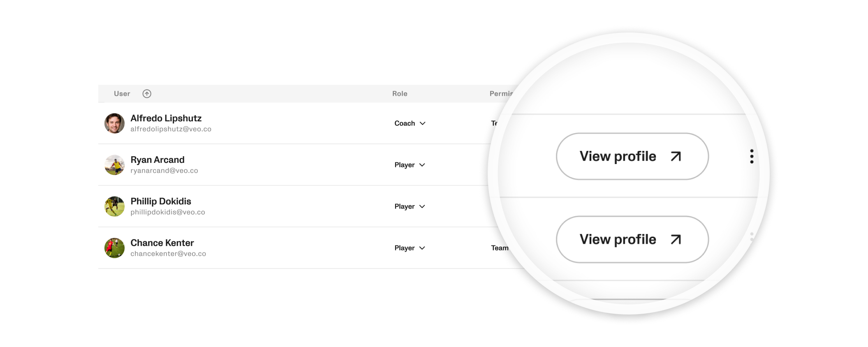Select the User column header
Viewport: 868px width, 347px height.
point(122,94)
